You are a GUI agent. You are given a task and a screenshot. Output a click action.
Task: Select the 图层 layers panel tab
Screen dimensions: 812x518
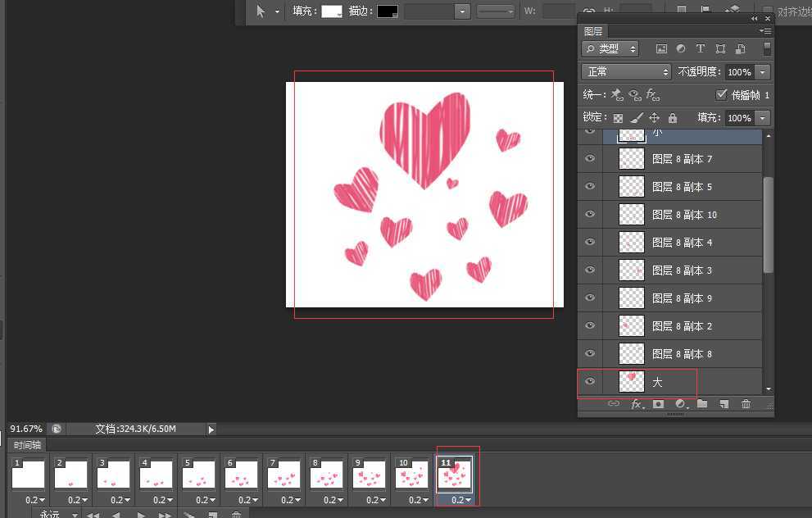click(592, 31)
